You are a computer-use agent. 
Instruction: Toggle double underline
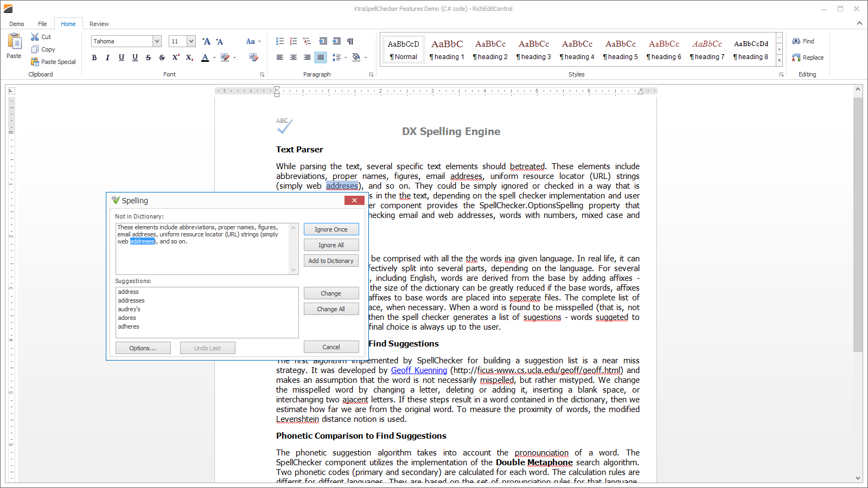click(135, 57)
